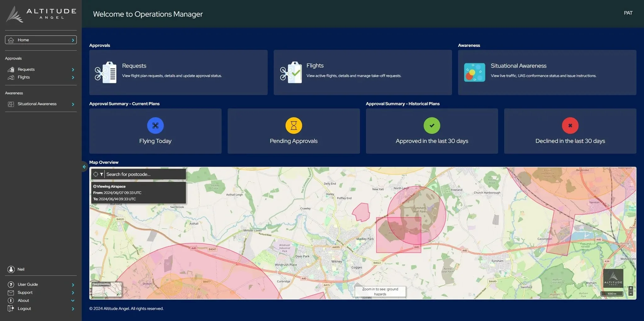Expand the Home menu chevron
Image resolution: width=644 pixels, height=321 pixels.
click(x=73, y=40)
